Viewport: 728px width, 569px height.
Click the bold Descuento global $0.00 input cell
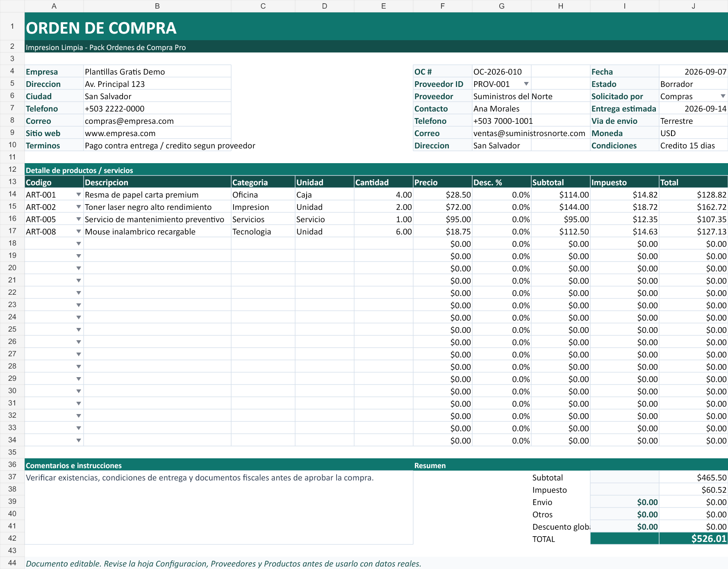coord(625,527)
